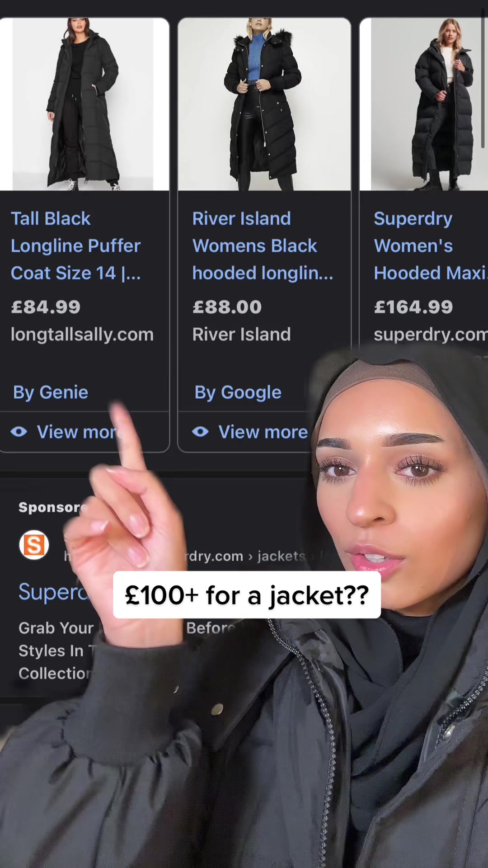Open the sponsored Superdry ad headline
488x868 pixels.
[x=54, y=591]
